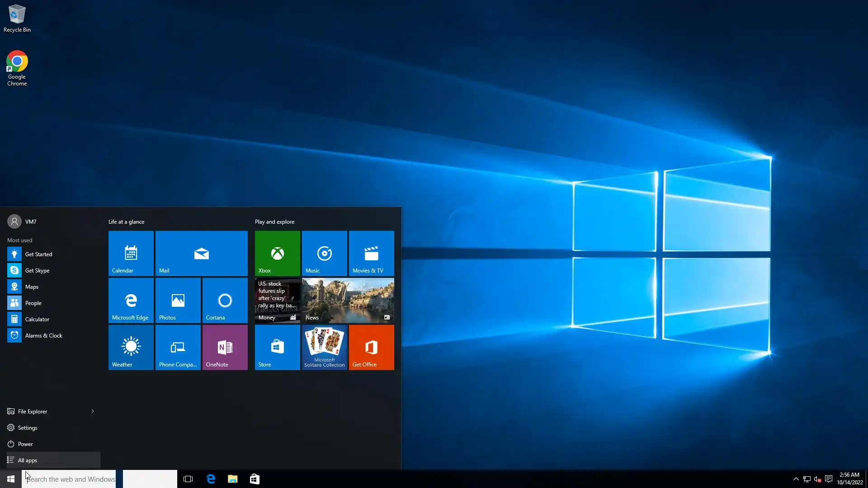The height and width of the screenshot is (488, 868).
Task: Expand File Explorer jump list arrow
Action: click(x=93, y=411)
